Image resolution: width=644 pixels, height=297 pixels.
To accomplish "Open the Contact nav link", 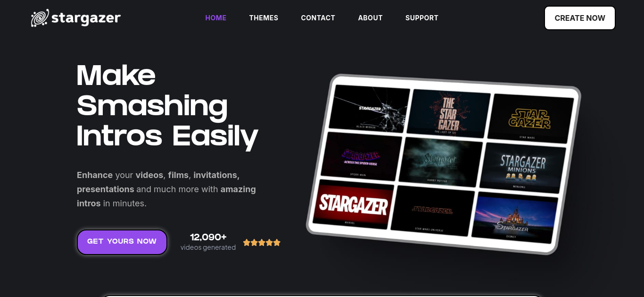I will (x=318, y=18).
